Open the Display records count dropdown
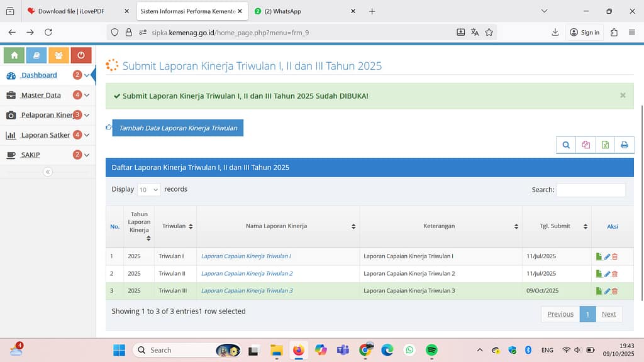The image size is (644, 362). coord(148,189)
